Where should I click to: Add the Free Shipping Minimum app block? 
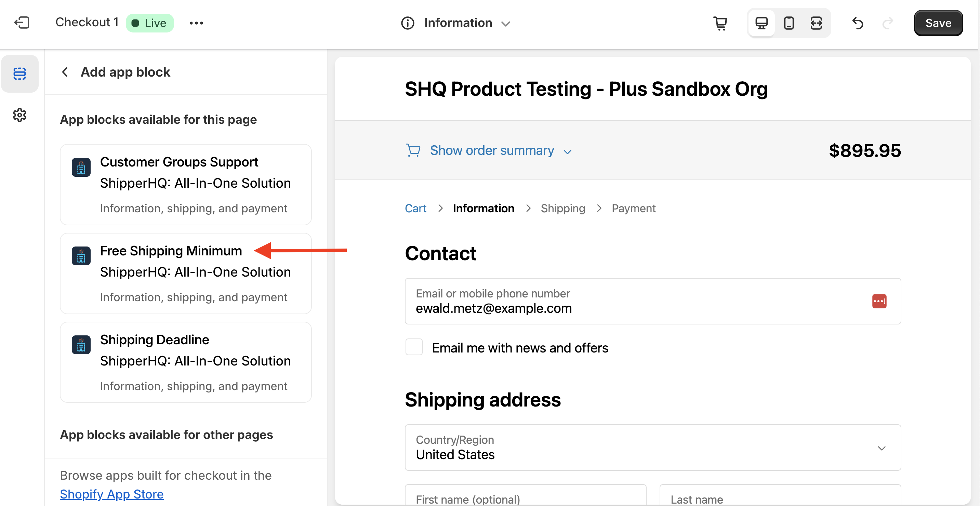click(186, 273)
